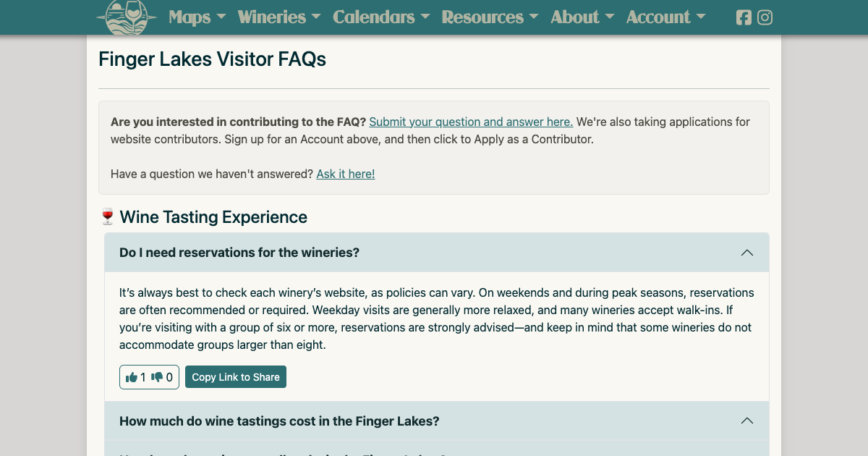This screenshot has height=456, width=868.
Task: Click the Copy Link to Share button
Action: 236,376
